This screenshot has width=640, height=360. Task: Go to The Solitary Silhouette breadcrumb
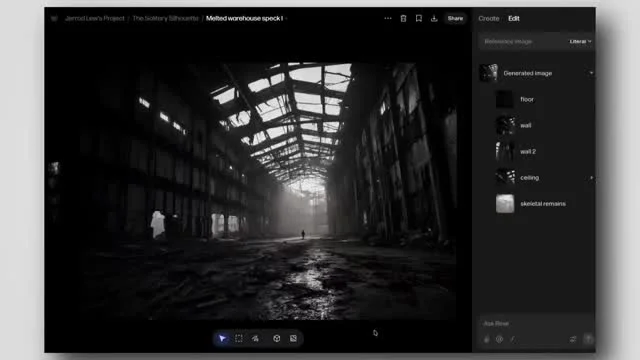[165, 18]
